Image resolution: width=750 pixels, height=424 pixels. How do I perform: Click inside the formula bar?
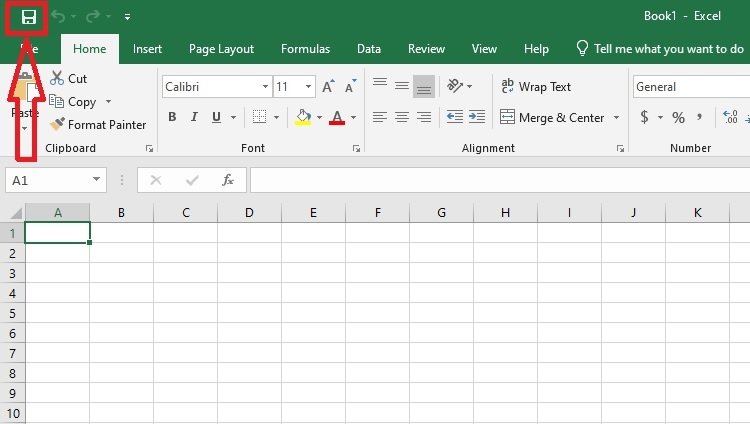coord(500,180)
